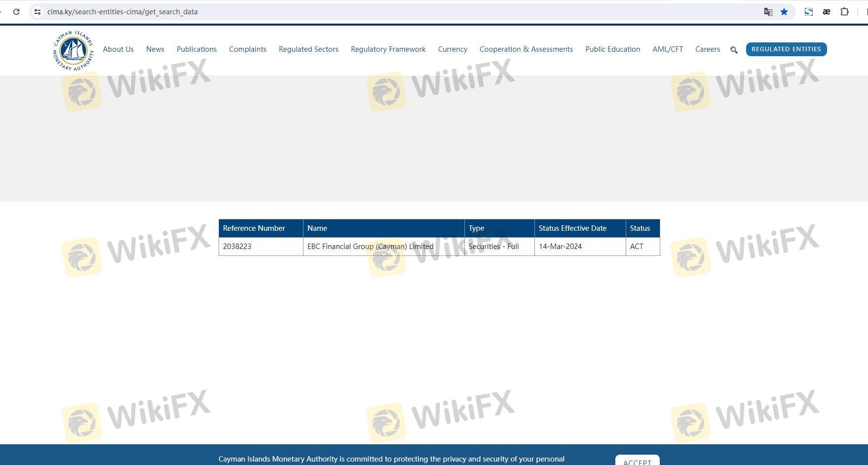Open the AML/CFT link
The height and width of the screenshot is (465, 868).
point(668,49)
